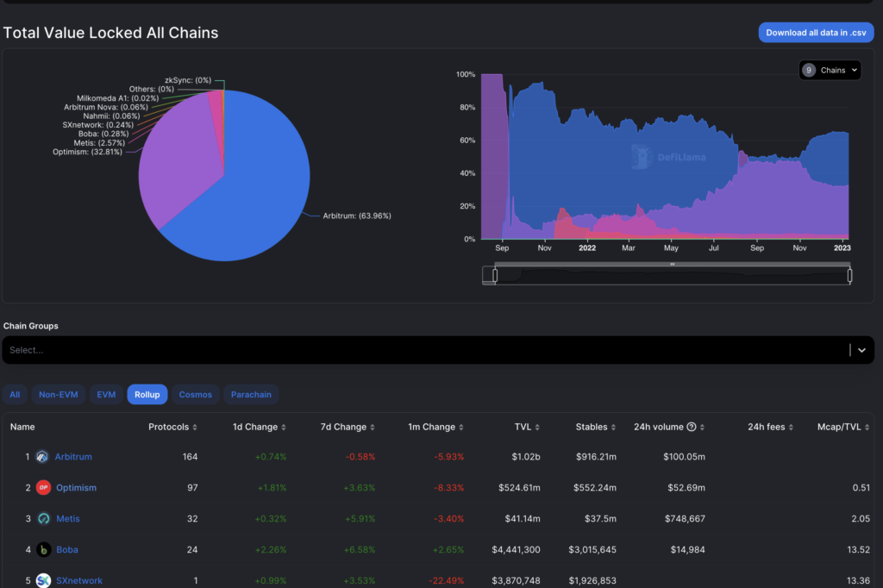This screenshot has height=588, width=883.
Task: Click Optimism's 7d Change value +3.63%
Action: (x=360, y=488)
